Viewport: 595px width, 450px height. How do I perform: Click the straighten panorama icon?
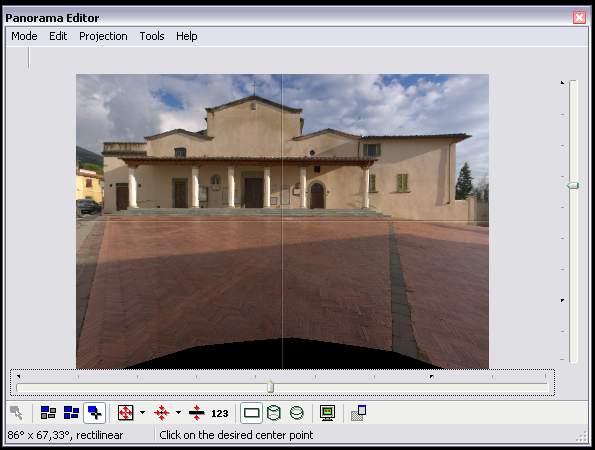197,412
